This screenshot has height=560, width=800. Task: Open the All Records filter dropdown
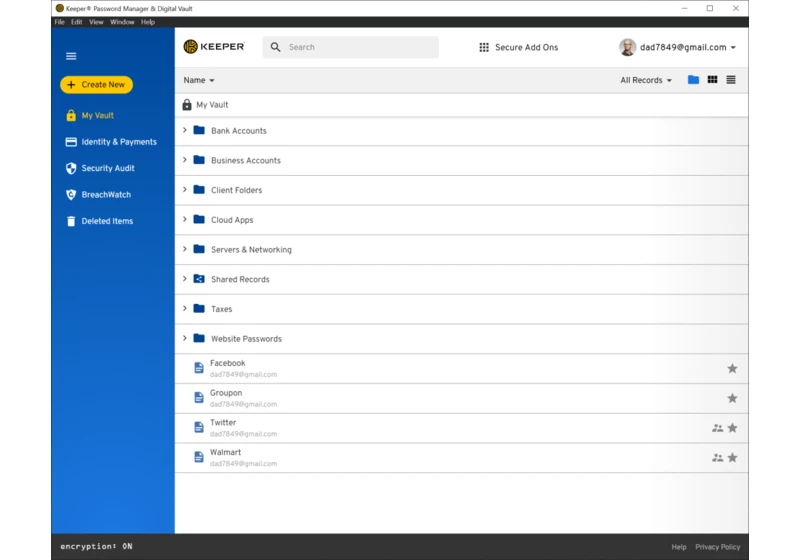646,80
